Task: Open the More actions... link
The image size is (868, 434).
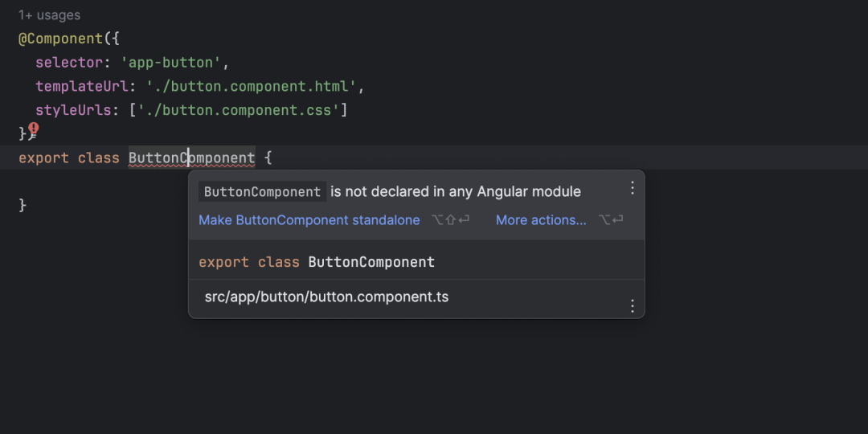Action: point(541,220)
